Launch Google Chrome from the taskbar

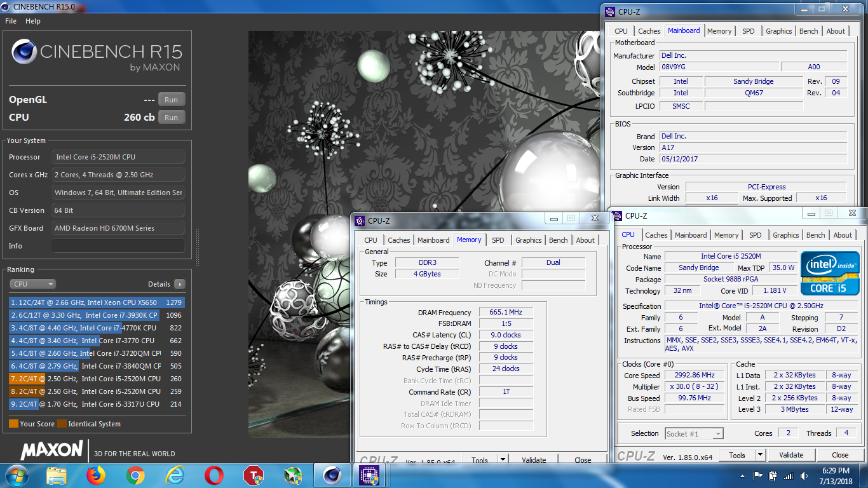point(135,475)
